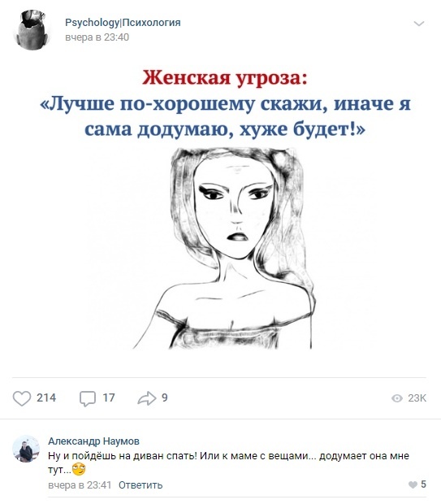Expand the post options chevron menu
This screenshot has width=441, height=504.
point(419,24)
